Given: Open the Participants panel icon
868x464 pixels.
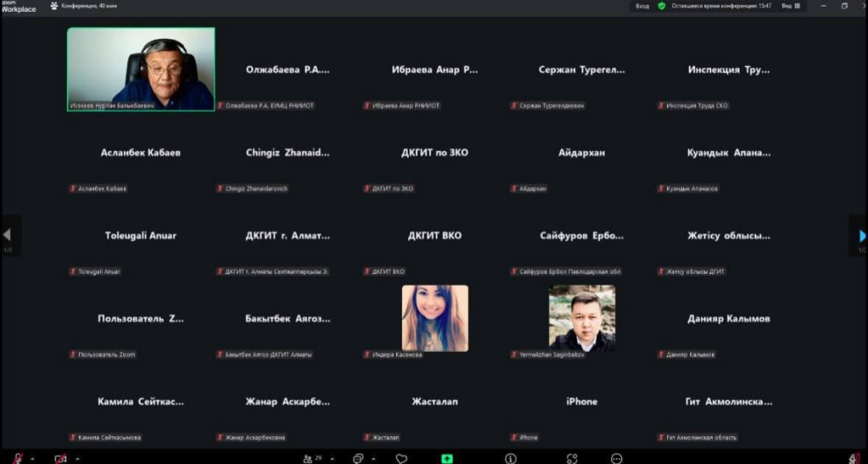Looking at the screenshot, I should coord(308,458).
